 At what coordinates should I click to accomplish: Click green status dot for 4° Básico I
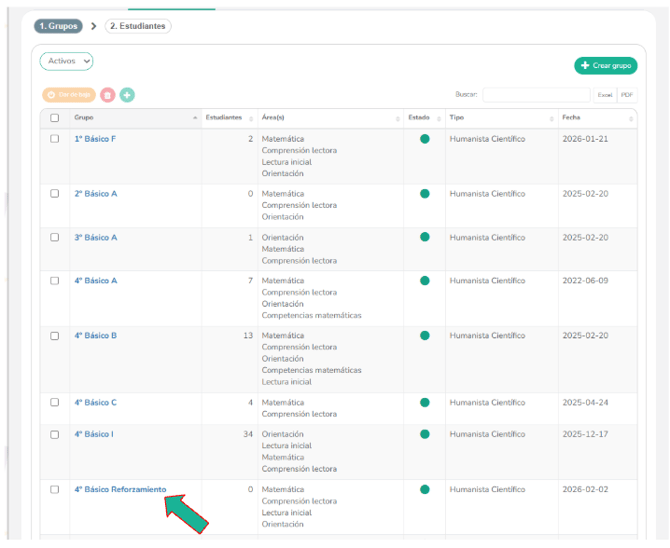425,435
